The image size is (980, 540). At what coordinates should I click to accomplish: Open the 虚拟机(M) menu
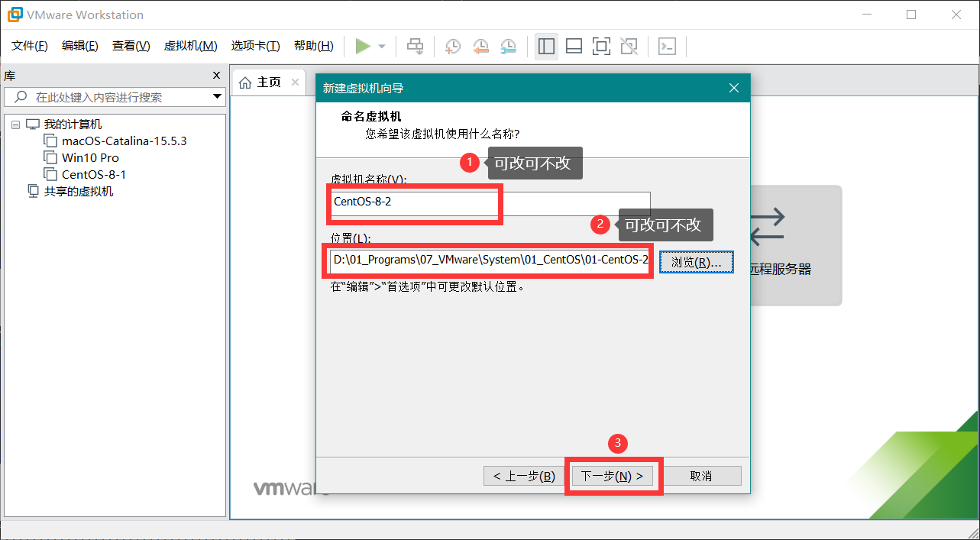pyautogui.click(x=190, y=46)
